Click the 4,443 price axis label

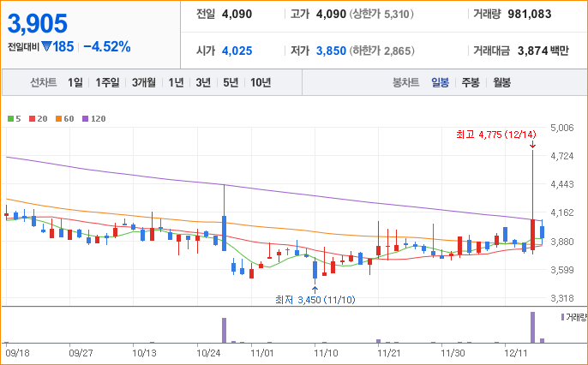[x=562, y=184]
